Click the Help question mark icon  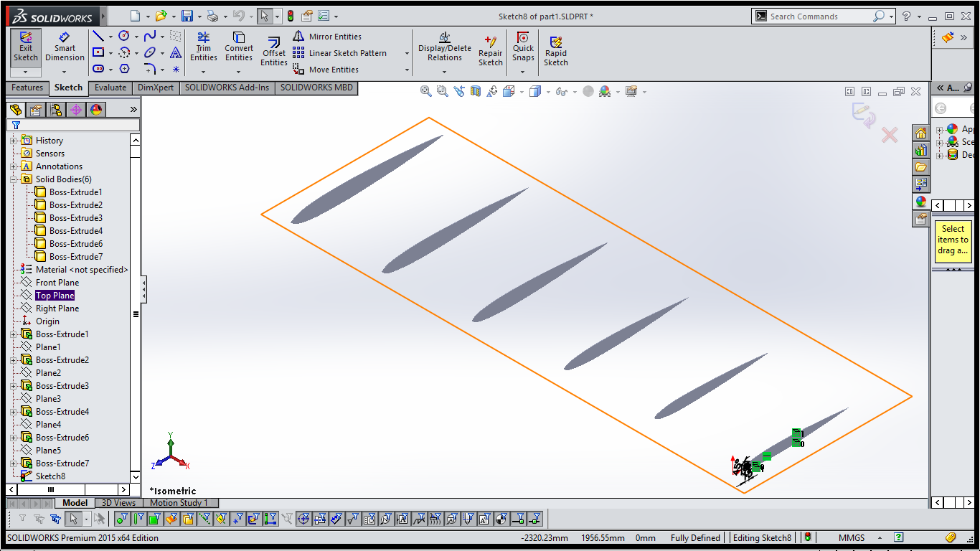click(907, 16)
